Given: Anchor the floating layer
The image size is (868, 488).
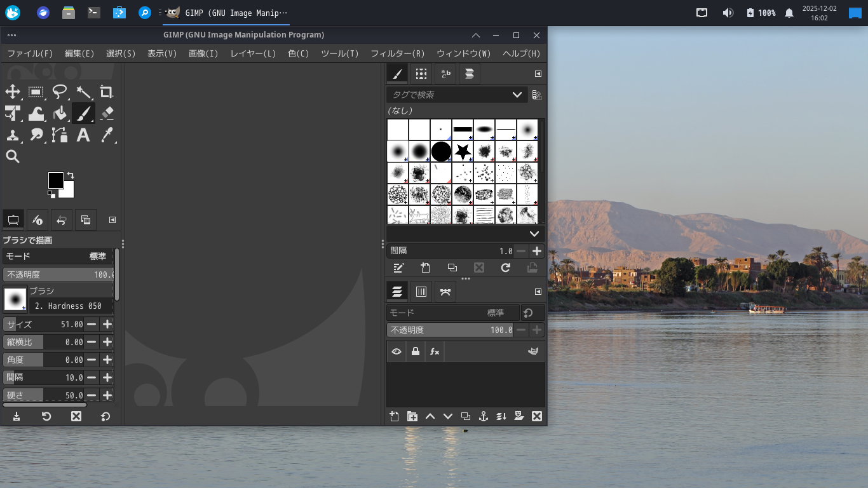Looking at the screenshot, I should pyautogui.click(x=483, y=416).
